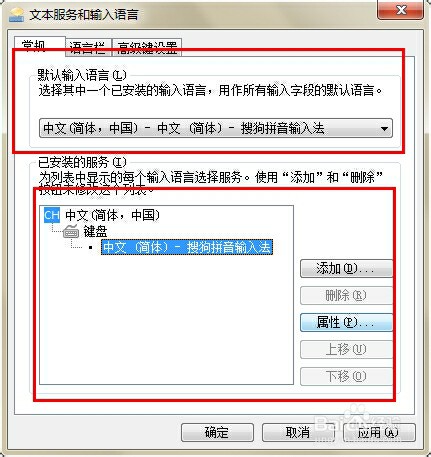Image resolution: width=431 pixels, height=457 pixels.
Task: Open 属性(P)... for the selected input method
Action: pyautogui.click(x=346, y=323)
